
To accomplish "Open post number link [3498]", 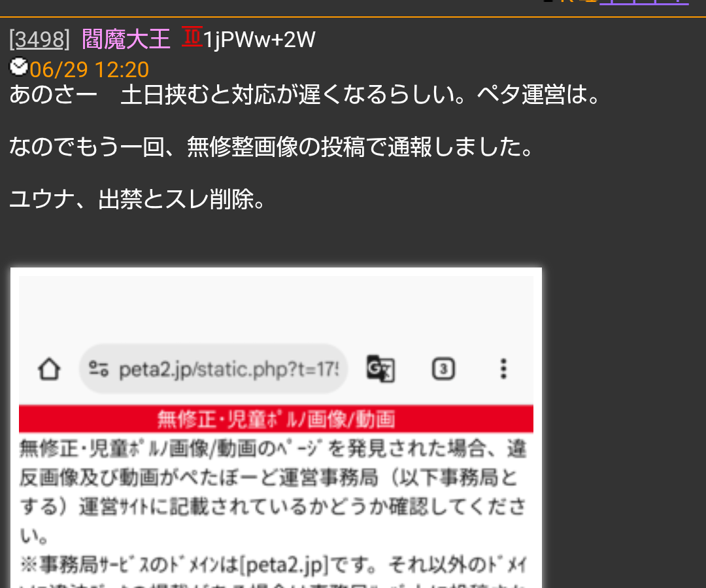I will 40,40.
